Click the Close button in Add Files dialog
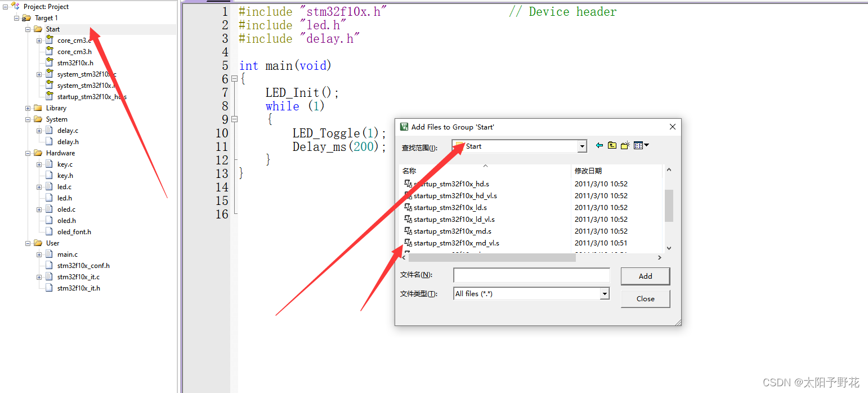This screenshot has width=868, height=393. click(645, 298)
